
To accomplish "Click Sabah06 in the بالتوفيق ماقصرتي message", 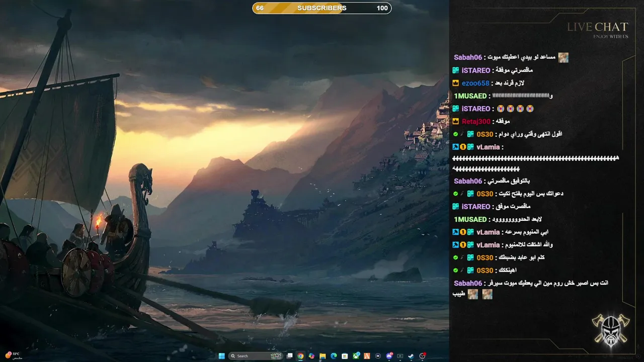I will click(x=468, y=181).
